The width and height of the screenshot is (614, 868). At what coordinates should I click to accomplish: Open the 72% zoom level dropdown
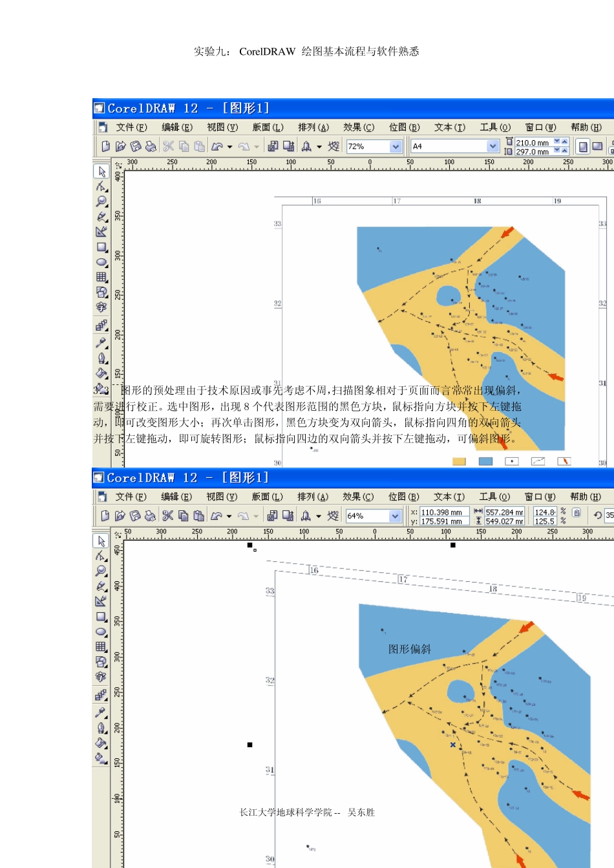(396, 147)
